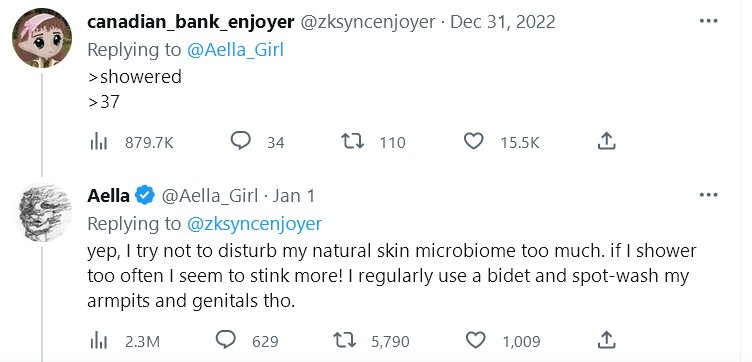View analytics for tweet with 2.3M views
The height and width of the screenshot is (362, 752).
(99, 341)
